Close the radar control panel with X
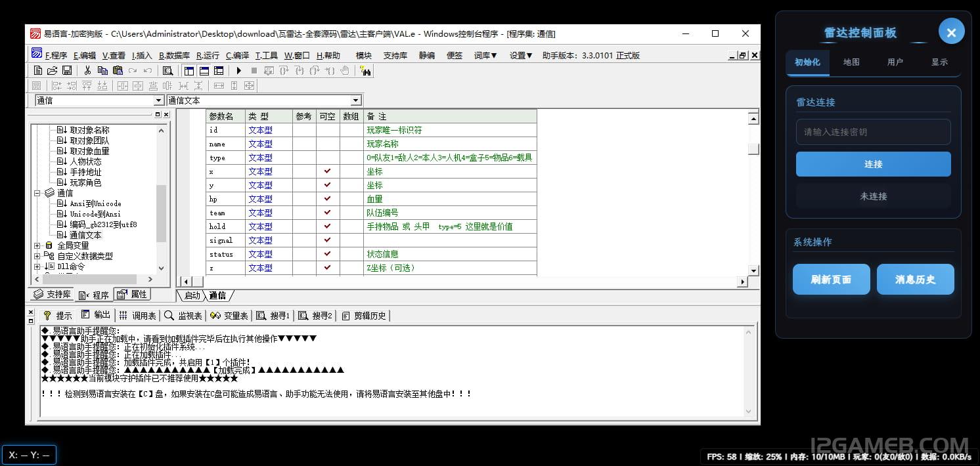980x466 pixels. coord(951,31)
